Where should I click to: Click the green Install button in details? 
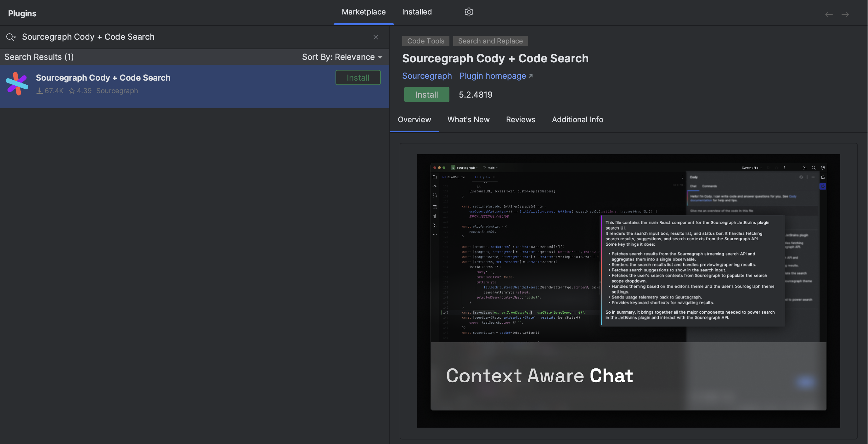[x=426, y=95]
